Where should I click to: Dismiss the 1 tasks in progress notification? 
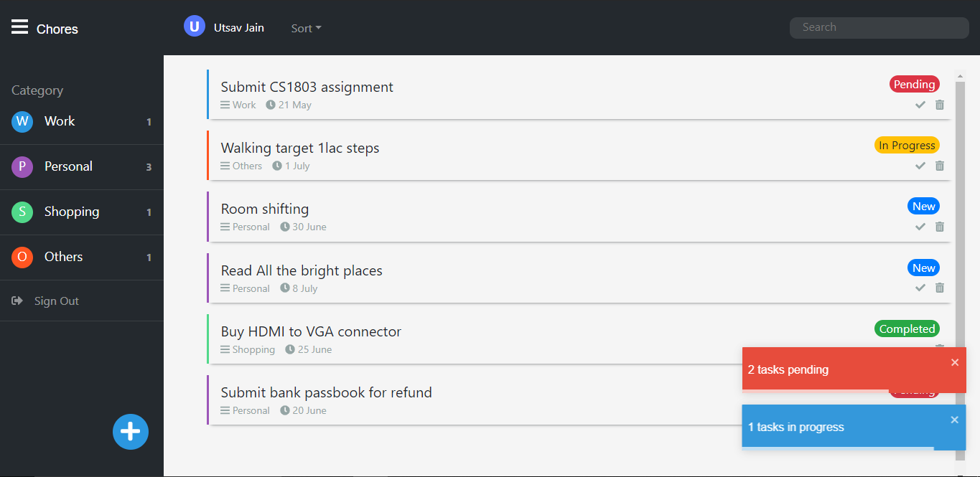(954, 420)
